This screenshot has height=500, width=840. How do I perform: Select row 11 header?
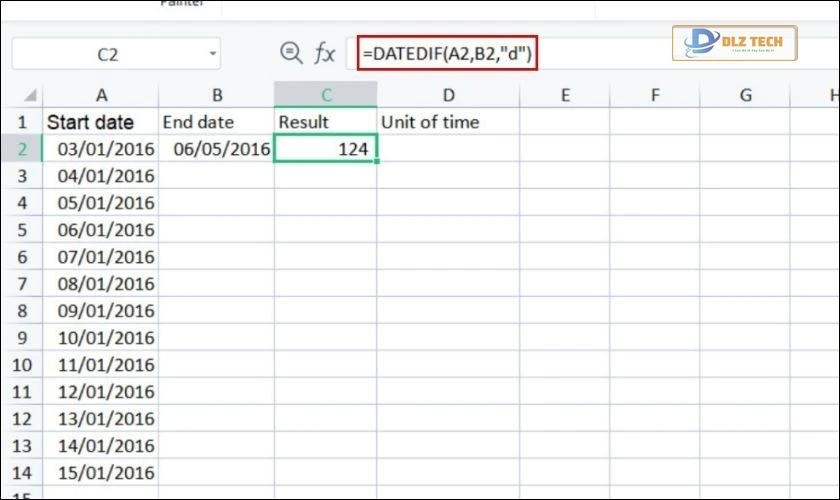tap(22, 392)
